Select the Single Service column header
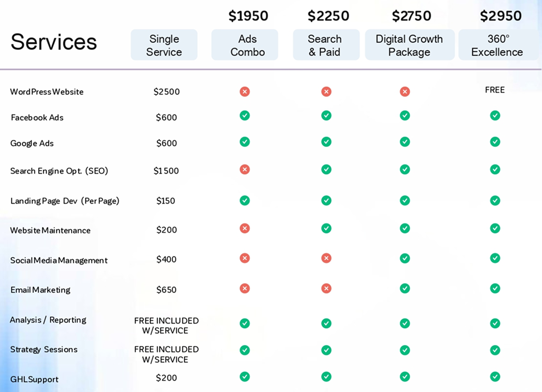This screenshot has width=542, height=392. coord(164,45)
